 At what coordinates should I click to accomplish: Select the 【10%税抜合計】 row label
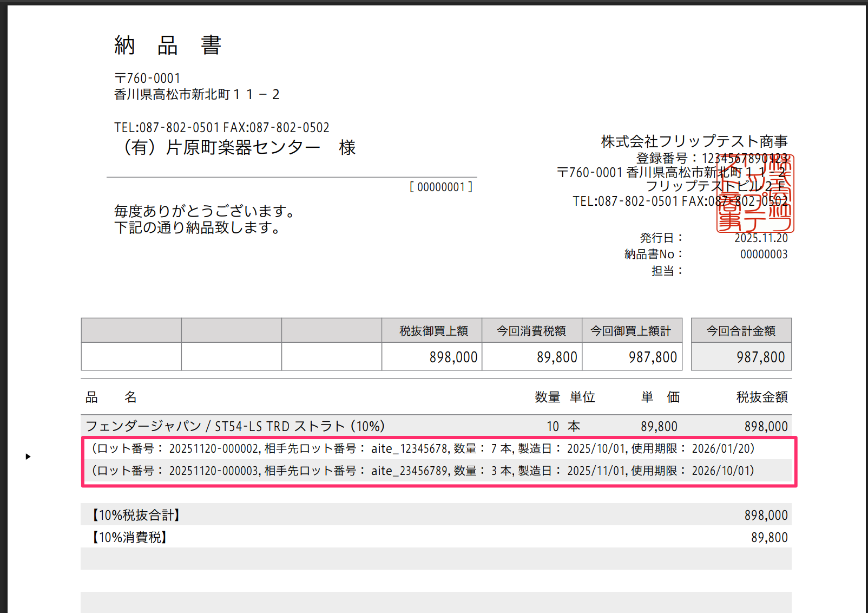[x=134, y=515]
